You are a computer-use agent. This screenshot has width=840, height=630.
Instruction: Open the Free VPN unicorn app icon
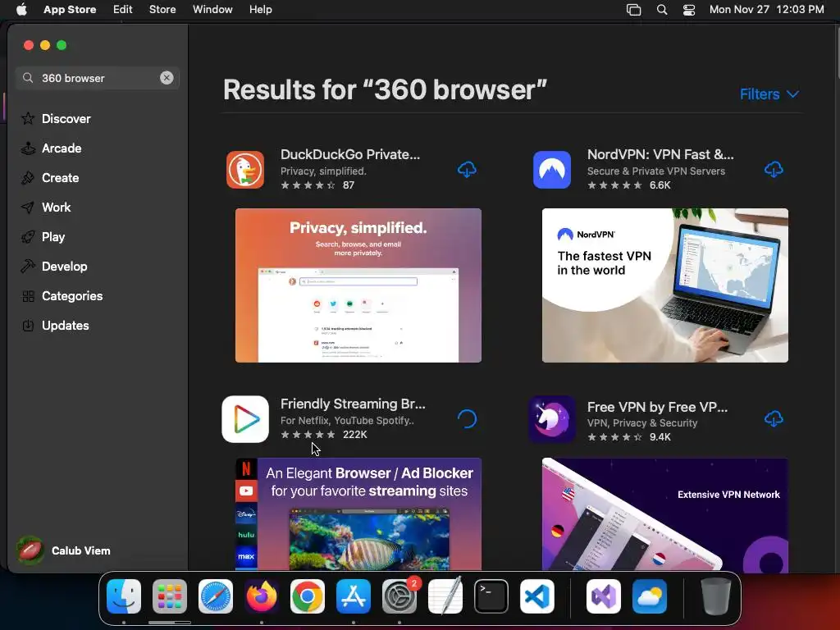coord(552,419)
